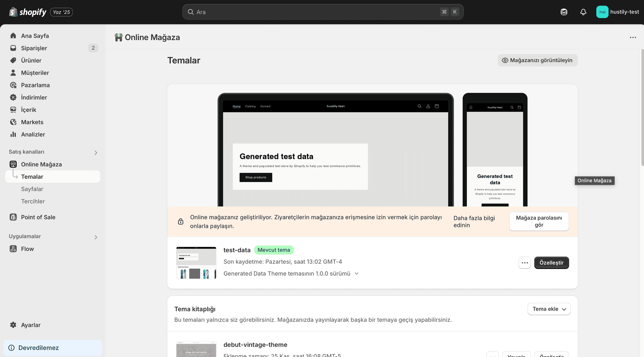Viewport: 644px width, 357px height.
Task: Click the test-data theme name
Action: tap(237, 250)
